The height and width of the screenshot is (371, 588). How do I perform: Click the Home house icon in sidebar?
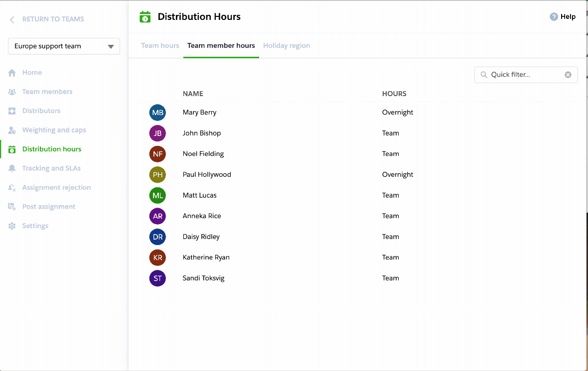tap(12, 73)
